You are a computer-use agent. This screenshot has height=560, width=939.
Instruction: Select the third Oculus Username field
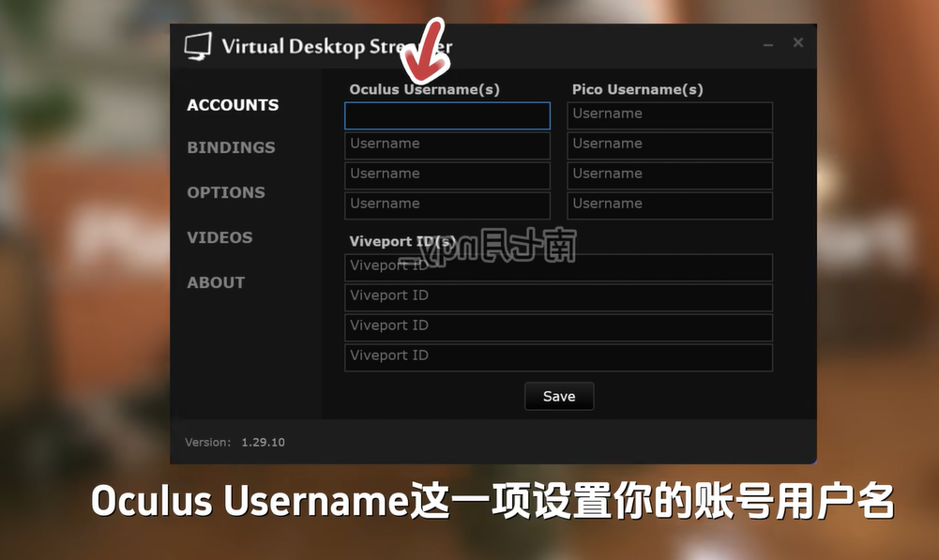click(447, 175)
